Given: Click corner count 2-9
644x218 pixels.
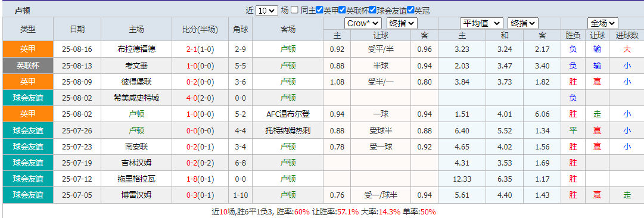Looking at the screenshot, I should click(x=240, y=49).
